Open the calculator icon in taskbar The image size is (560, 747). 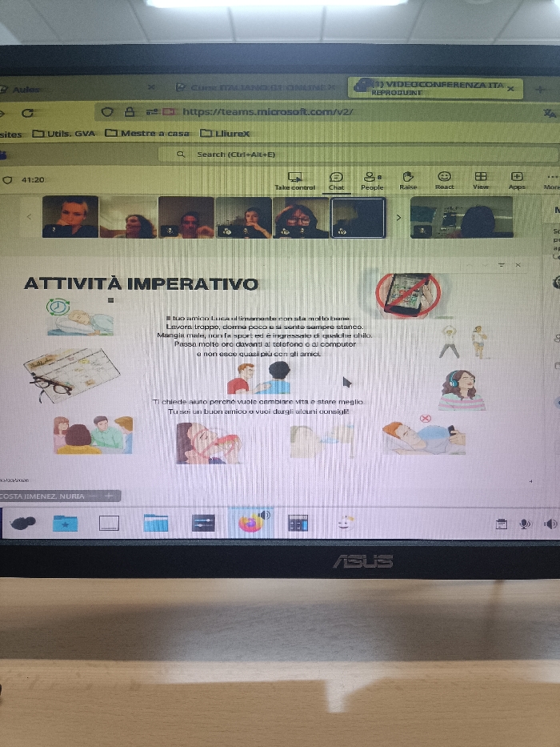[298, 523]
